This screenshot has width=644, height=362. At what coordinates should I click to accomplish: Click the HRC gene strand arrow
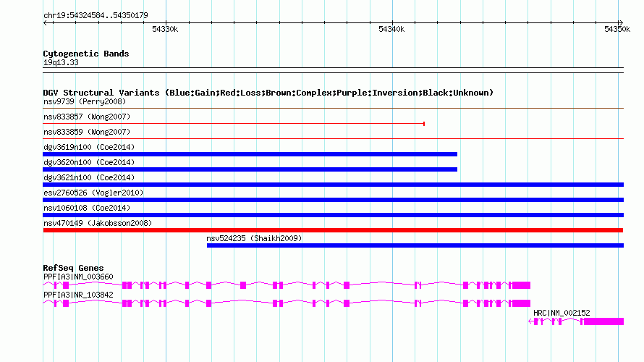530,321
